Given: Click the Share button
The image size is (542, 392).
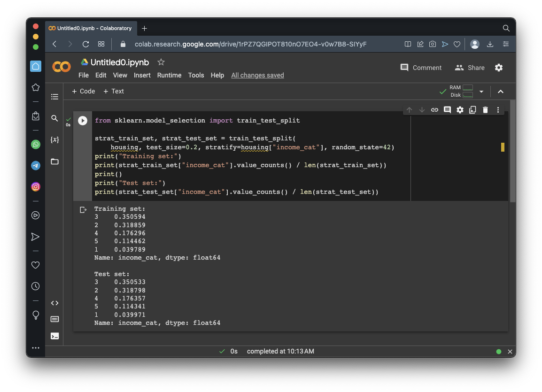Looking at the screenshot, I should [470, 68].
